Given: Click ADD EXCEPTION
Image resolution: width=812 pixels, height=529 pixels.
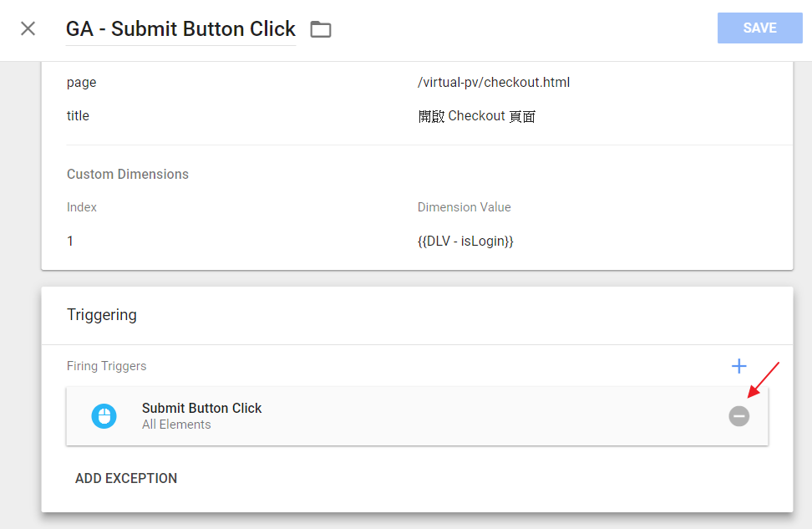Looking at the screenshot, I should (x=126, y=478).
